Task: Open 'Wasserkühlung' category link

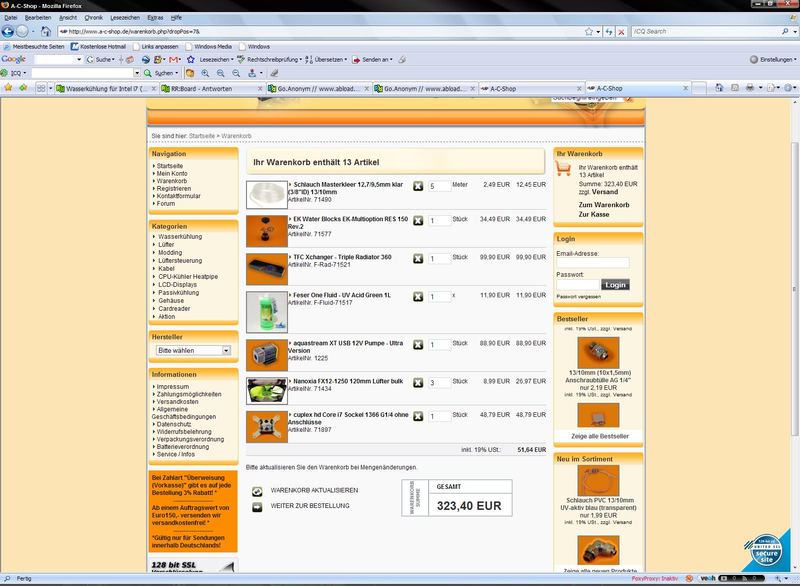Action: coord(180,237)
